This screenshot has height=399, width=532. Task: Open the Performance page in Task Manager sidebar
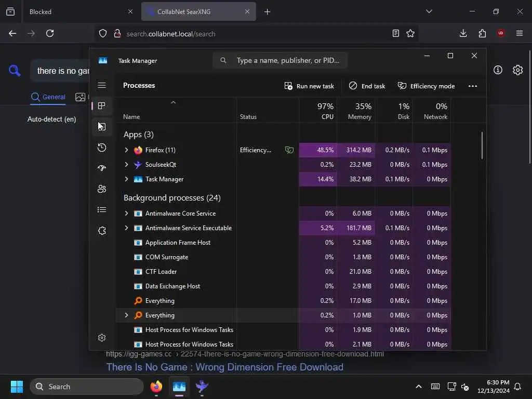click(102, 127)
